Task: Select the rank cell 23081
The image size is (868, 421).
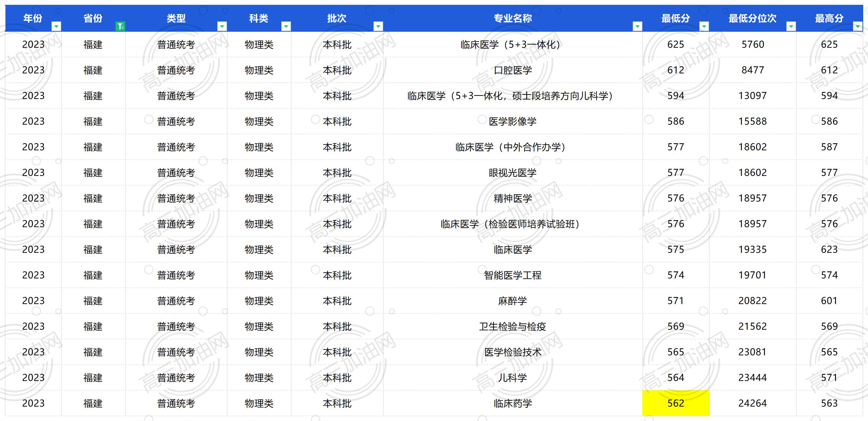Action: point(753,352)
